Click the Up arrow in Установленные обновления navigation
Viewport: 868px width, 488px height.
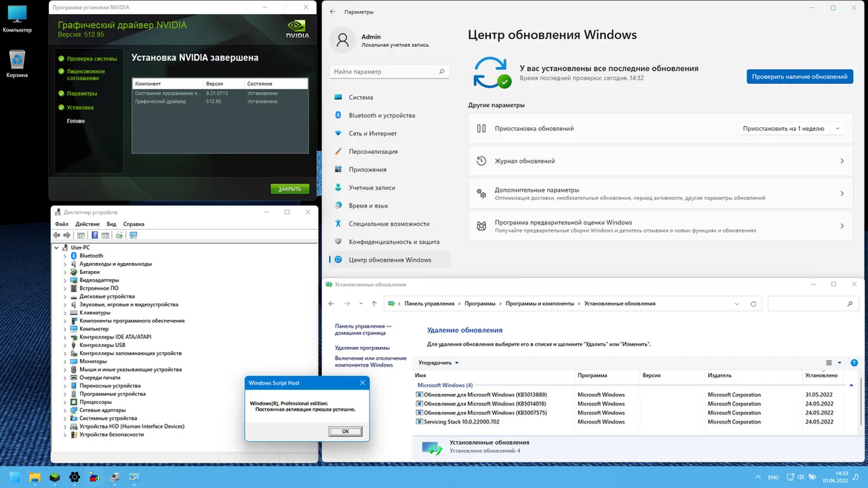(374, 304)
